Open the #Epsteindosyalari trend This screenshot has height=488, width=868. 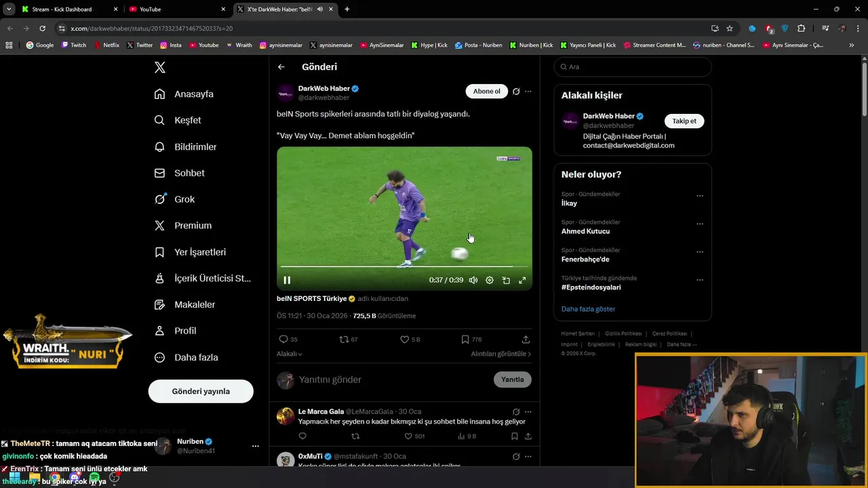coord(591,287)
